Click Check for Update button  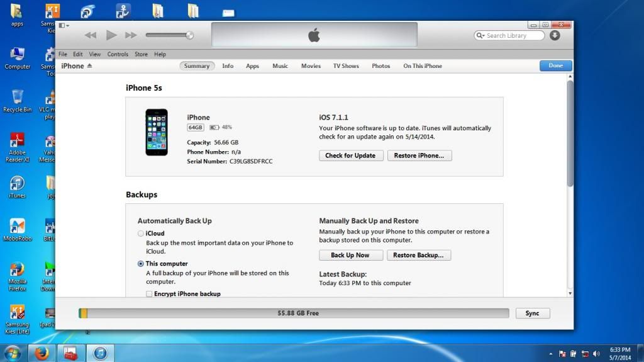[x=351, y=156]
